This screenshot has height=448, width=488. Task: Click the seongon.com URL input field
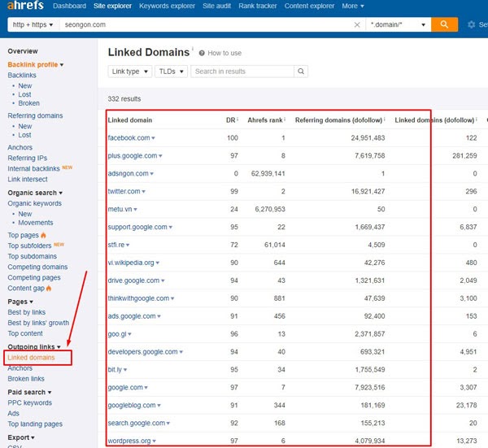click(x=207, y=24)
